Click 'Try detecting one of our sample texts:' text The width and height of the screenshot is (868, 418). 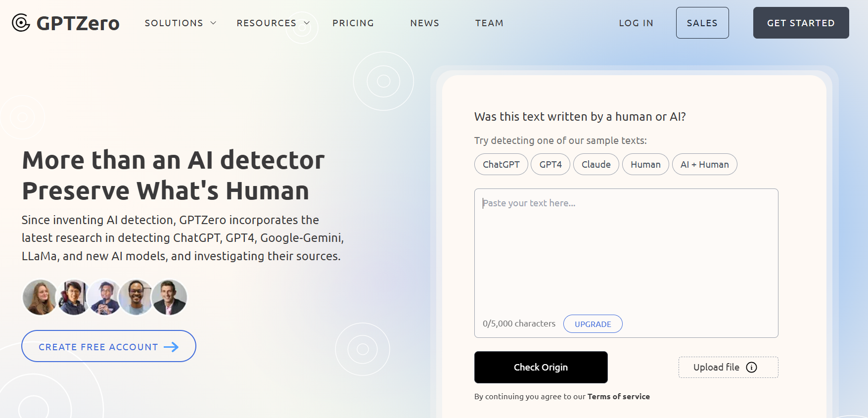pyautogui.click(x=560, y=140)
